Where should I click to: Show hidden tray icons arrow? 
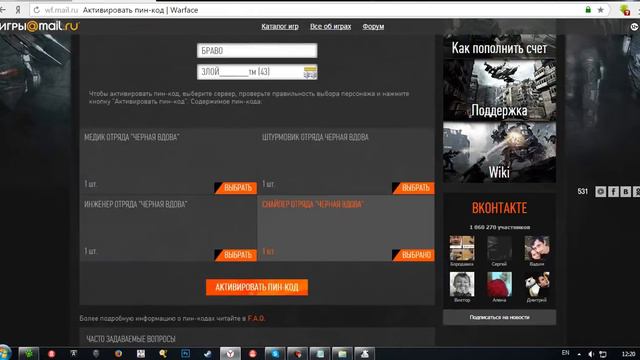[x=579, y=354]
